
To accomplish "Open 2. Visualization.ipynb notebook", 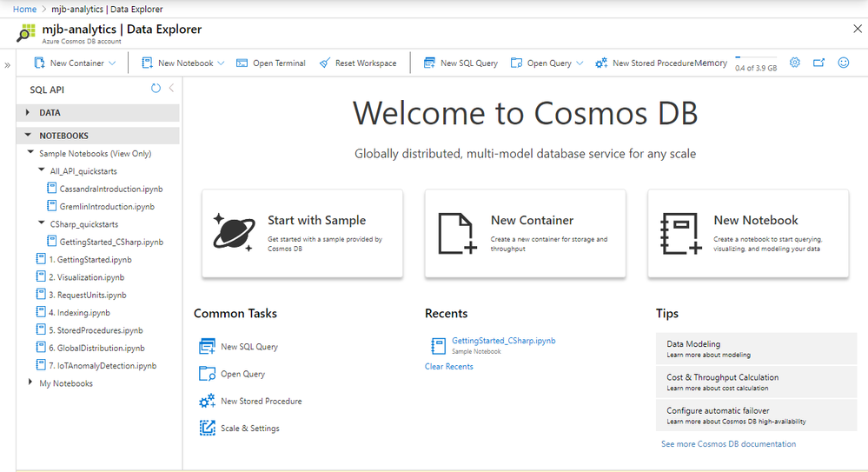I will [86, 277].
